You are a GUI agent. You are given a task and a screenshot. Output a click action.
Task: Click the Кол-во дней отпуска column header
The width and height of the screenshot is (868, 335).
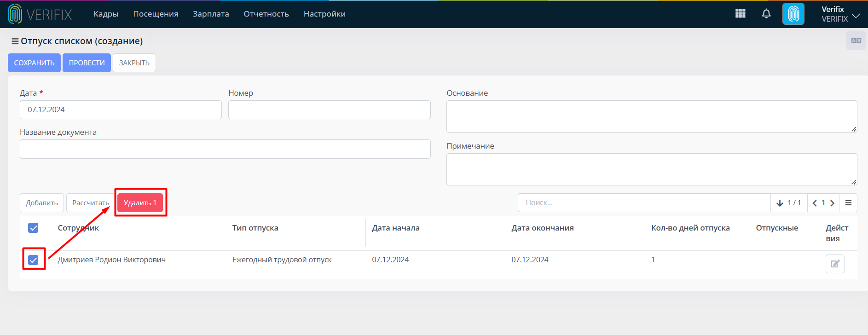click(x=690, y=228)
